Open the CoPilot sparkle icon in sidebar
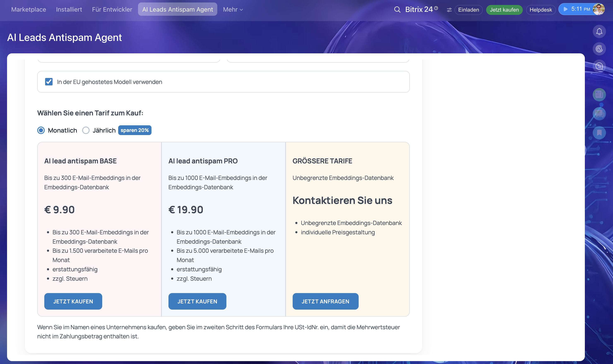Screen dimensions: 613x364 click(x=599, y=49)
